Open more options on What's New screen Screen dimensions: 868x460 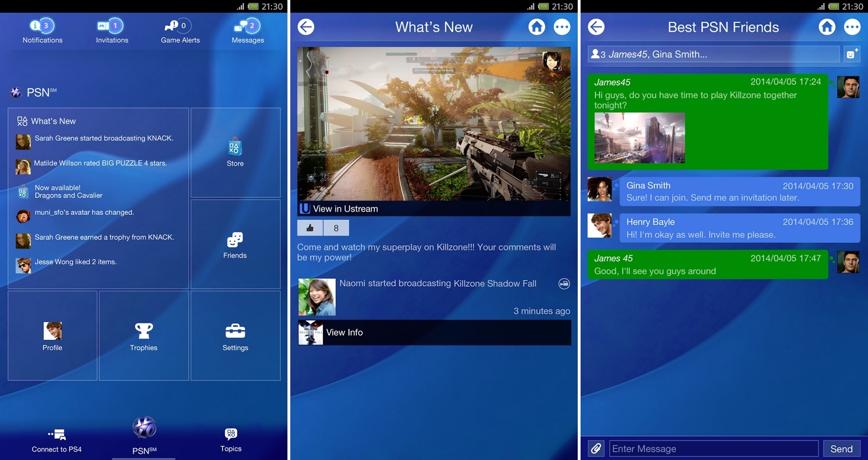(x=562, y=27)
